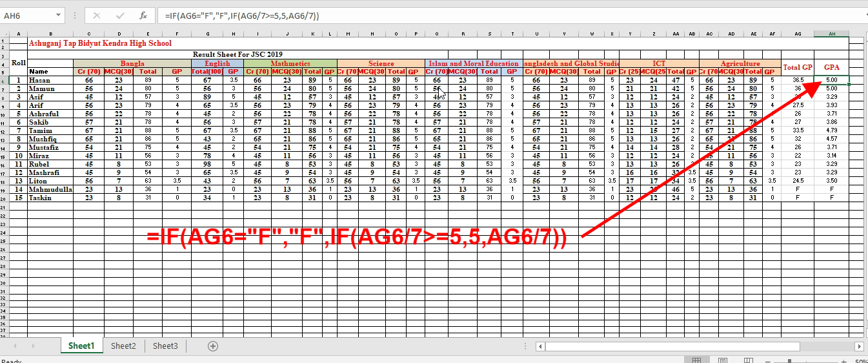The image size is (868, 363).
Task: Switch to the Sheet1 tab
Action: pos(81,346)
